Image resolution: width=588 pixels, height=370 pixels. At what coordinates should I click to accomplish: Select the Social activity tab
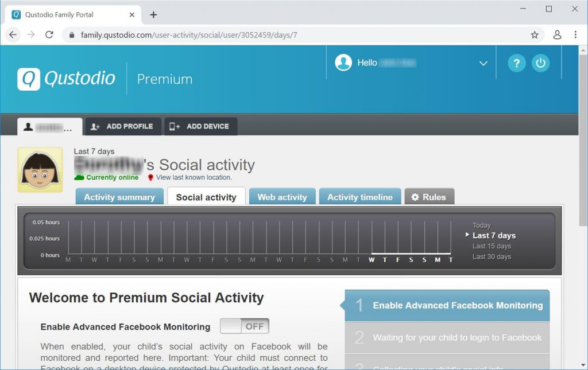click(x=206, y=197)
